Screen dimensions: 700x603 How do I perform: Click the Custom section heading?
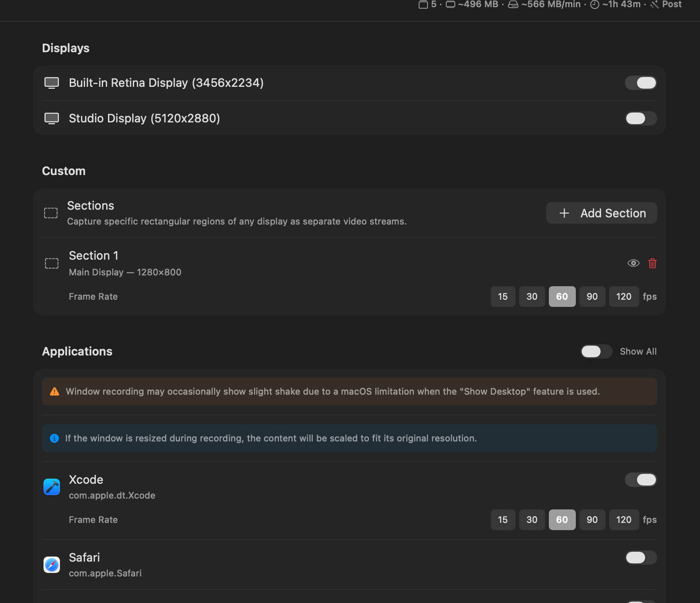tap(64, 171)
